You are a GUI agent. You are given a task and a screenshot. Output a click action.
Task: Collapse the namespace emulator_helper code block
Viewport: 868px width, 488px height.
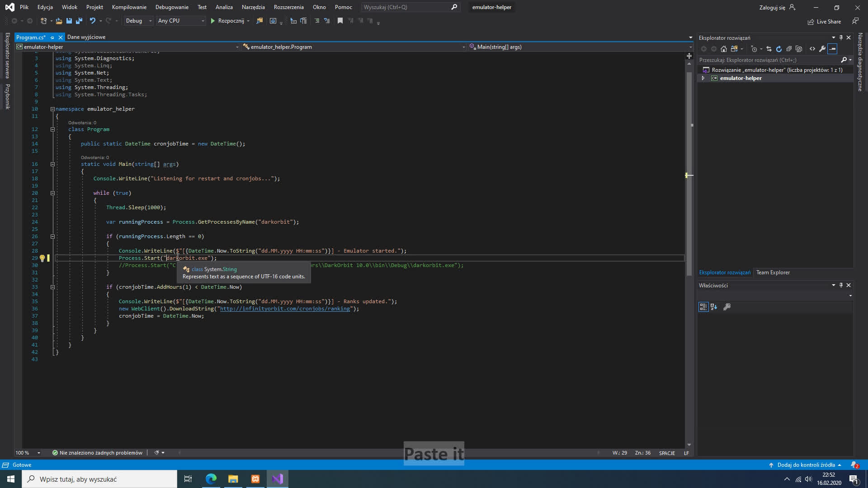pyautogui.click(x=52, y=109)
